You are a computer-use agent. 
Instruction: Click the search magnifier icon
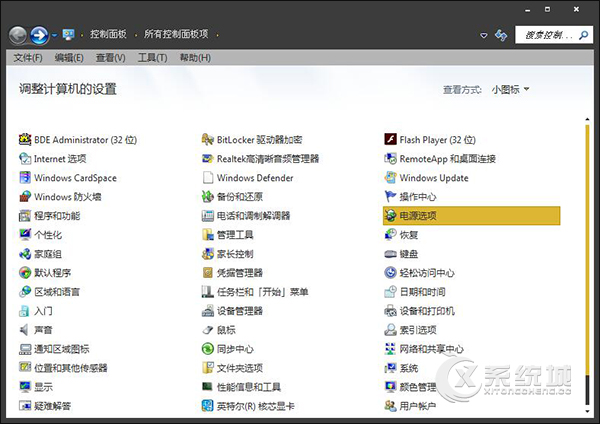(x=584, y=35)
